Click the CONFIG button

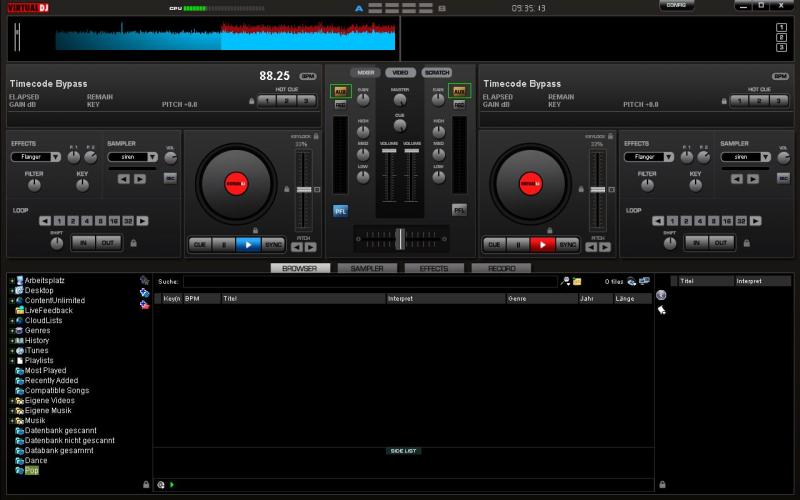tap(677, 6)
